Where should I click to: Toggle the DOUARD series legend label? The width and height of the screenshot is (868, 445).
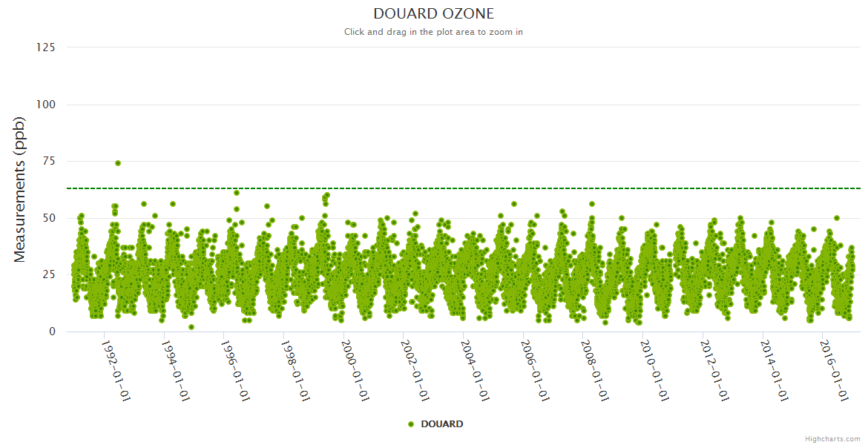441,424
